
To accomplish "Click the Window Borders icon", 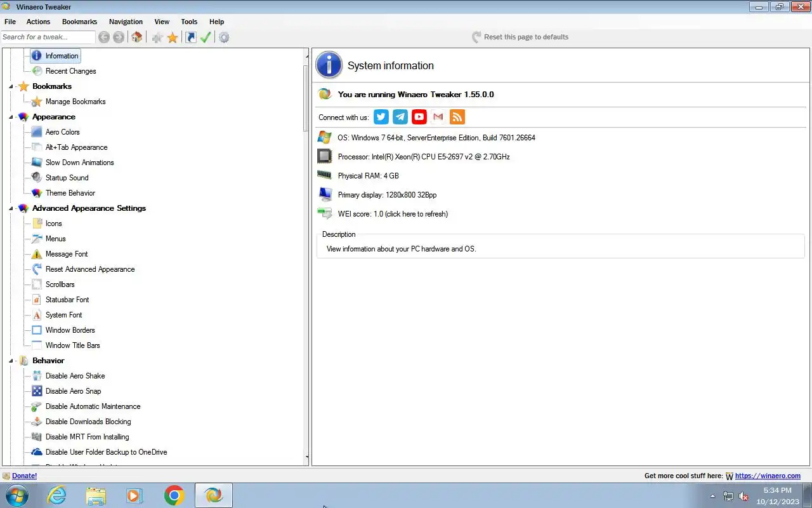I will tap(37, 330).
